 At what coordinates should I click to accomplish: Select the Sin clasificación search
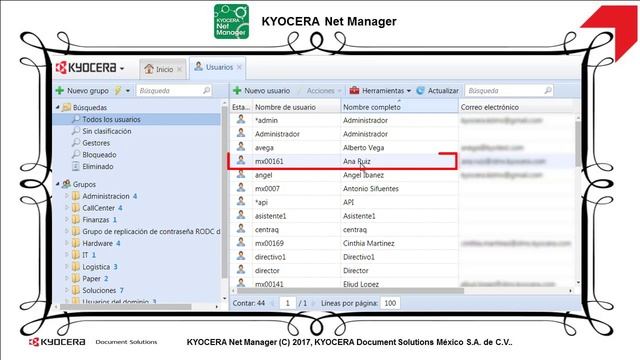107,131
